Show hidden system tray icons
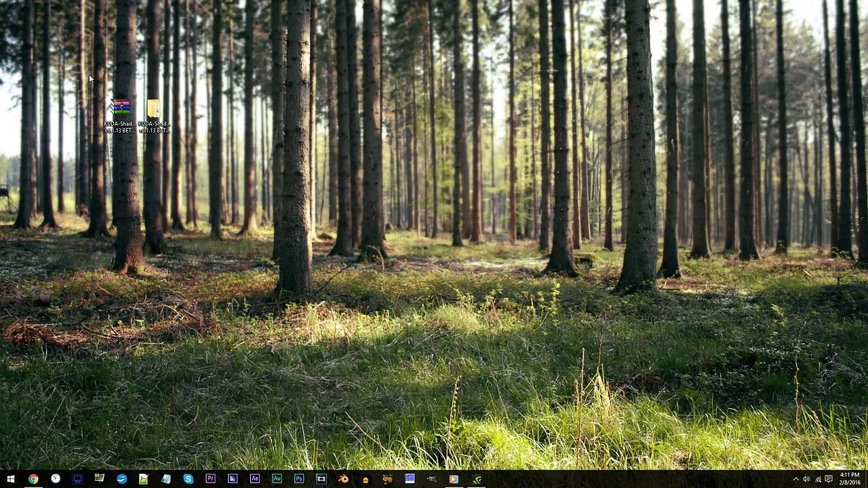 (796, 479)
